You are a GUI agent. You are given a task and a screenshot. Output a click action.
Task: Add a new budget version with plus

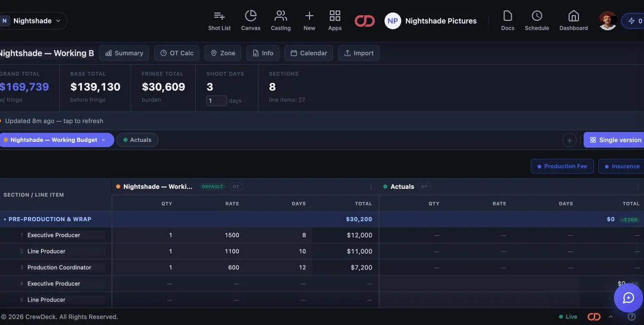click(569, 140)
